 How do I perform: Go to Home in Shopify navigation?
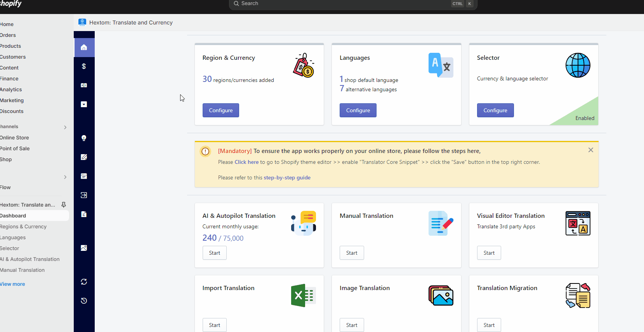tap(7, 24)
